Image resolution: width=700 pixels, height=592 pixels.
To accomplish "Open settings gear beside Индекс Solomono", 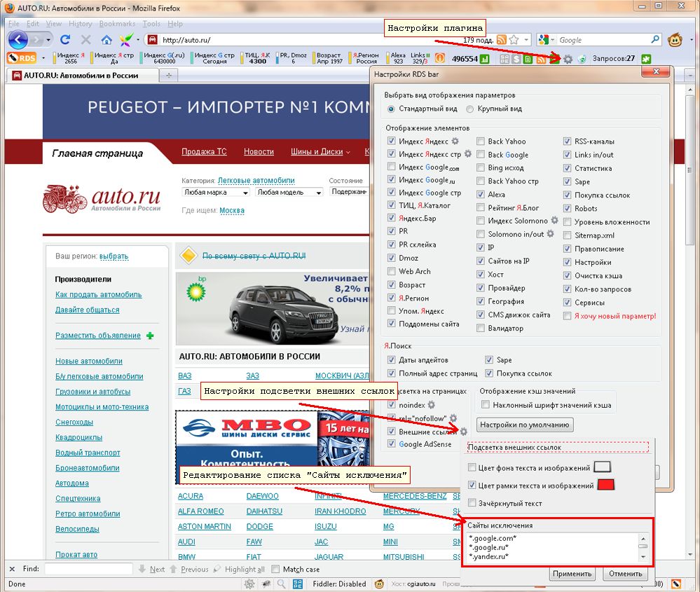I will coord(554,220).
